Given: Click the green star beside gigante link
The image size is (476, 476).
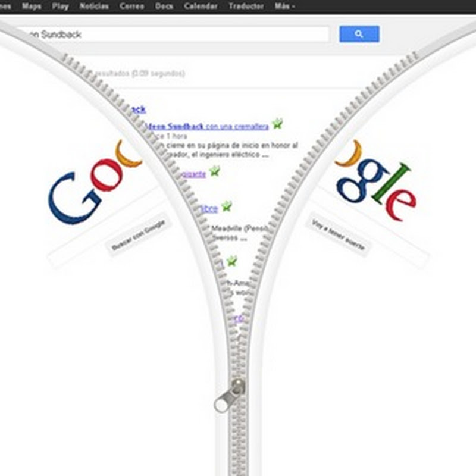Looking at the screenshot, I should coord(215,171).
